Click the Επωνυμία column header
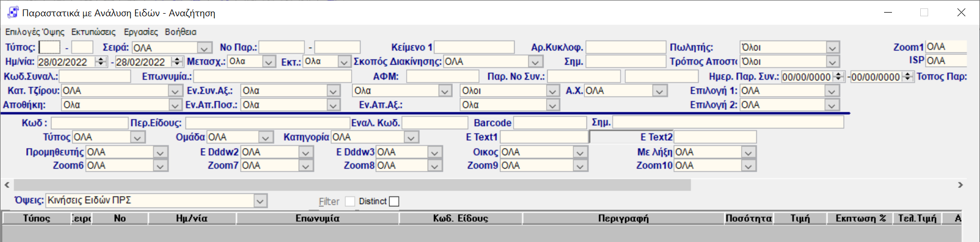This screenshot has width=980, height=242. coord(317,218)
